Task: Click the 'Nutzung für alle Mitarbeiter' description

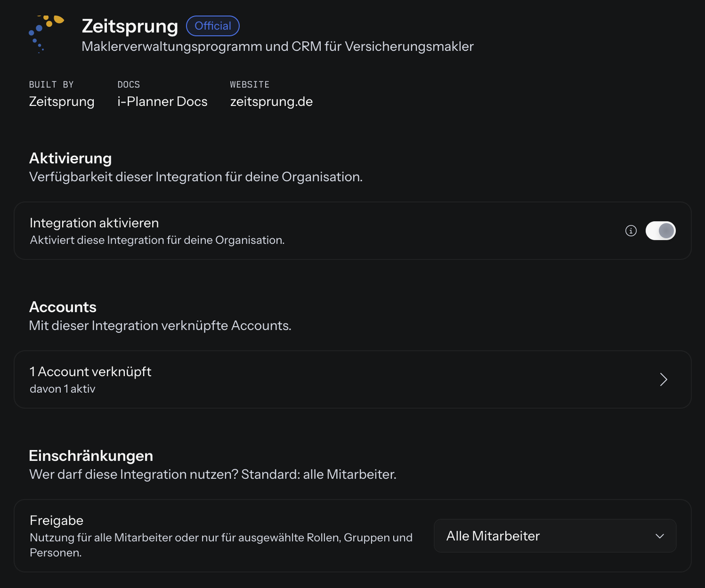Action: (221, 545)
